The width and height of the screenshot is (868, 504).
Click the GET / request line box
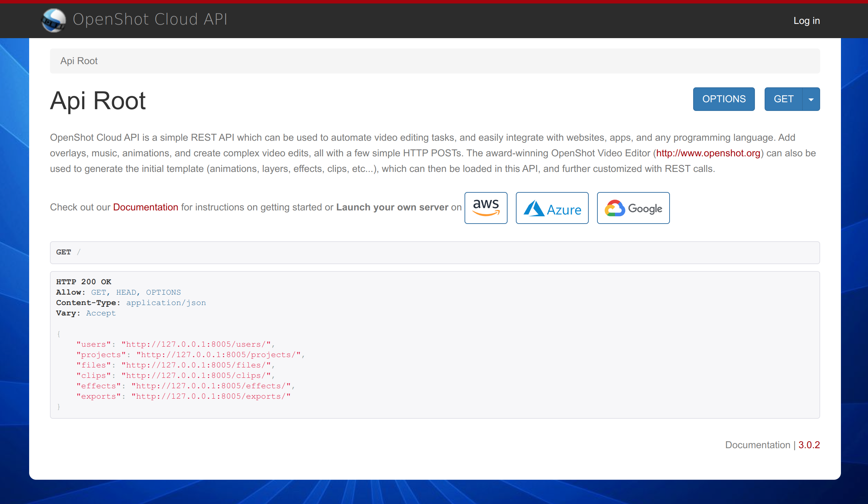(x=434, y=252)
